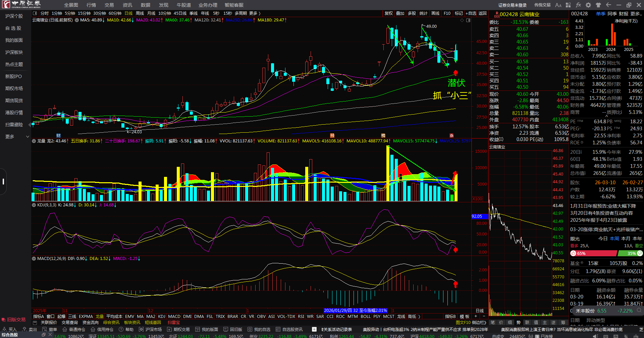Image resolution: width=644 pixels, height=338 pixels.
Task: Select the EXPMA indicator tab
Action: pyautogui.click(x=86, y=316)
